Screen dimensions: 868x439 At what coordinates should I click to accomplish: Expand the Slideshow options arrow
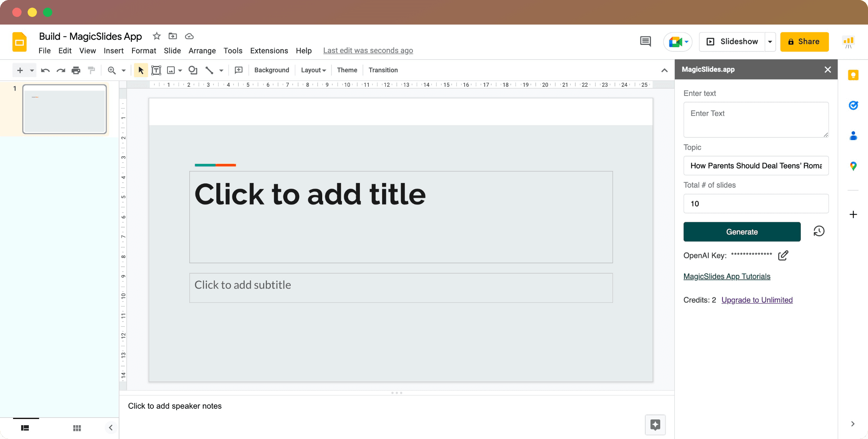770,41
